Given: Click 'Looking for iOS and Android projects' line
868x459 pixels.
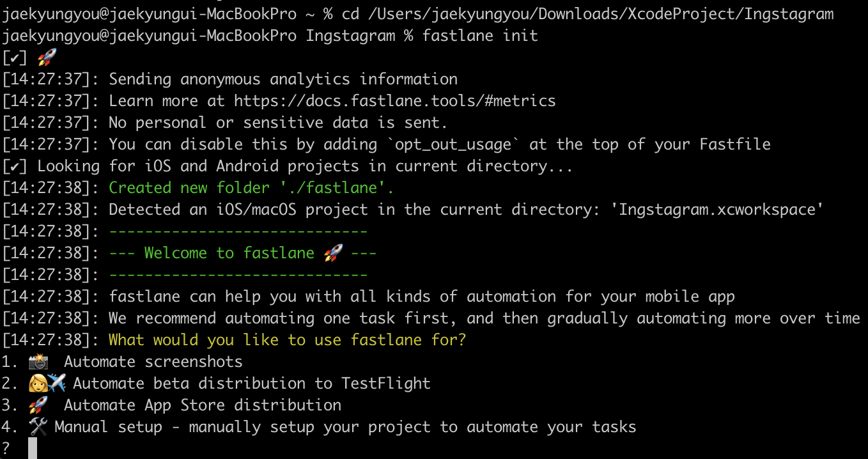Looking at the screenshot, I should click(x=305, y=166).
